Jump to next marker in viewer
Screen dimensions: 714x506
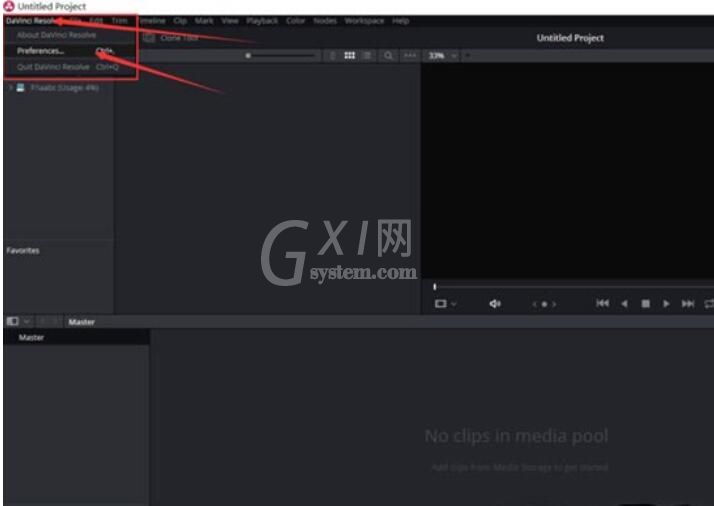click(x=554, y=304)
